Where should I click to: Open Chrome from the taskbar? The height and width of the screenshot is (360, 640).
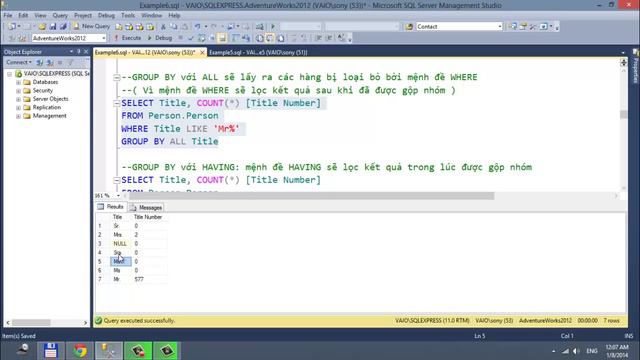pos(80,351)
